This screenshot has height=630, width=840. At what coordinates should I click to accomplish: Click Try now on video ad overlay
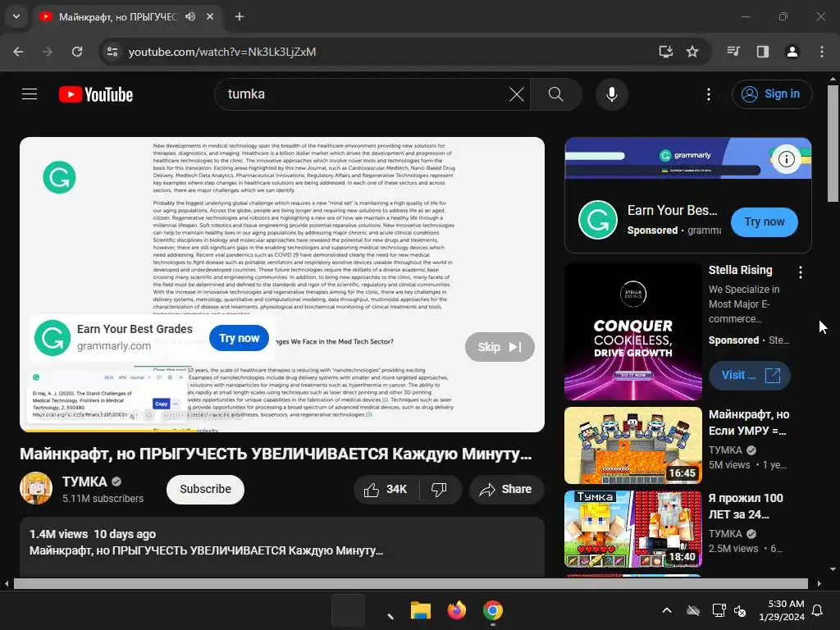[x=239, y=338]
